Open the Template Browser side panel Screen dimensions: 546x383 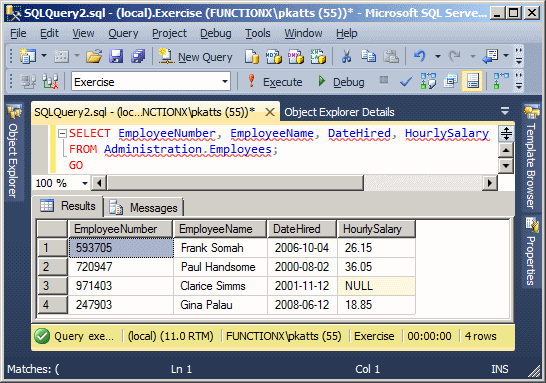(x=531, y=157)
